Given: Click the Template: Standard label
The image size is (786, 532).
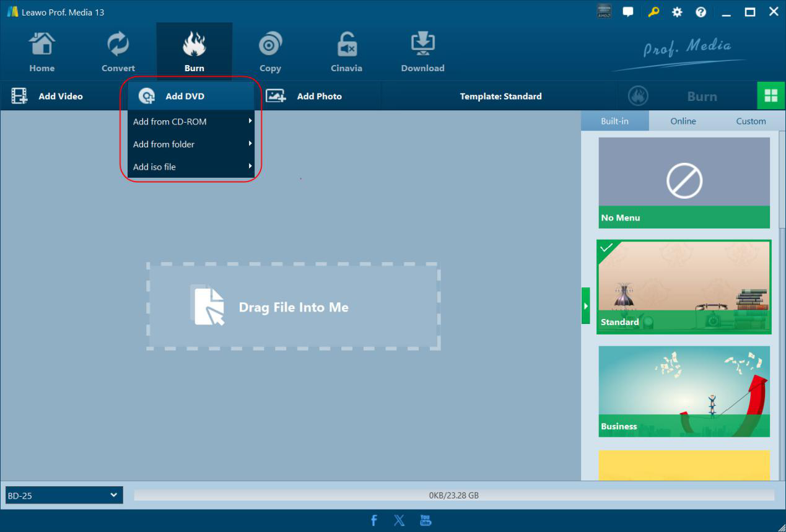Looking at the screenshot, I should (x=500, y=96).
